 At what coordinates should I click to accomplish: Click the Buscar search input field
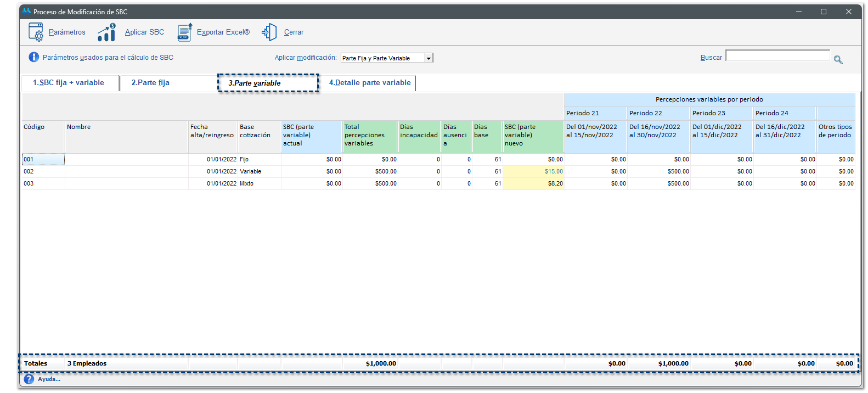coord(777,56)
